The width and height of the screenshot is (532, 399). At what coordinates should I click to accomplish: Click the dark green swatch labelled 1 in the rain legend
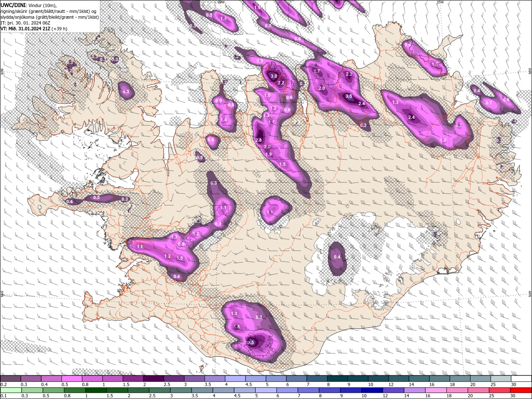pos(96,390)
